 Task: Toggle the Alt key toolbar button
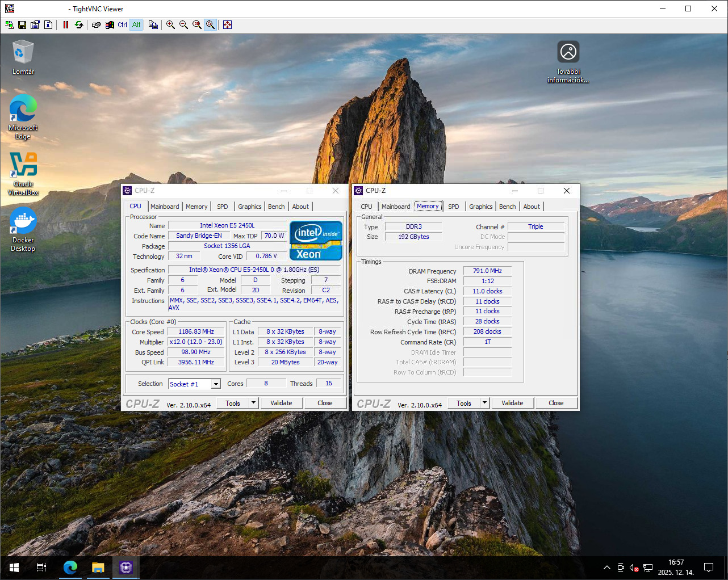(x=136, y=25)
